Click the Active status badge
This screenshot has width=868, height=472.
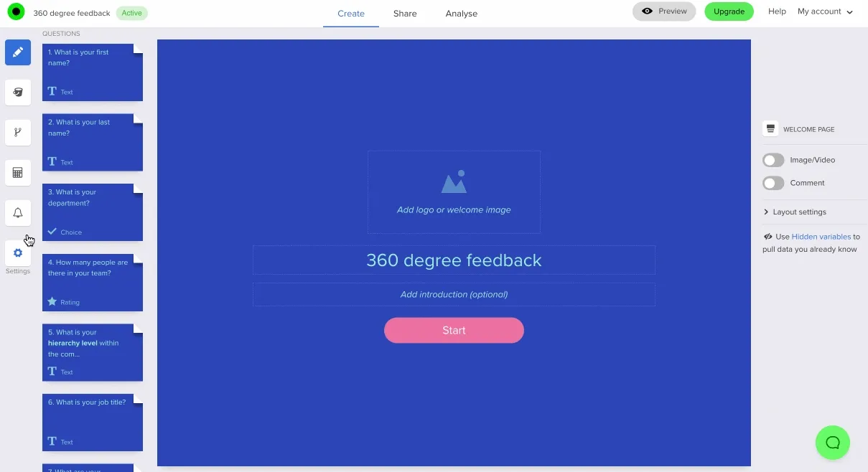click(x=132, y=13)
